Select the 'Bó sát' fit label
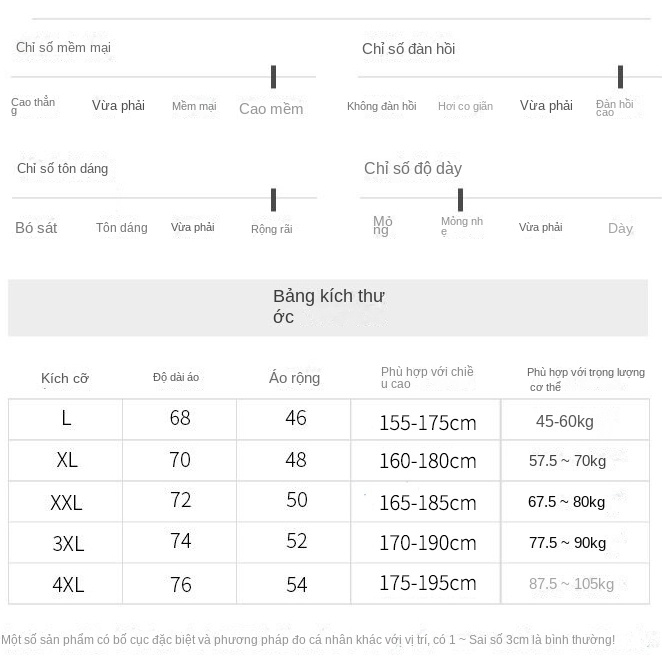 (x=36, y=228)
